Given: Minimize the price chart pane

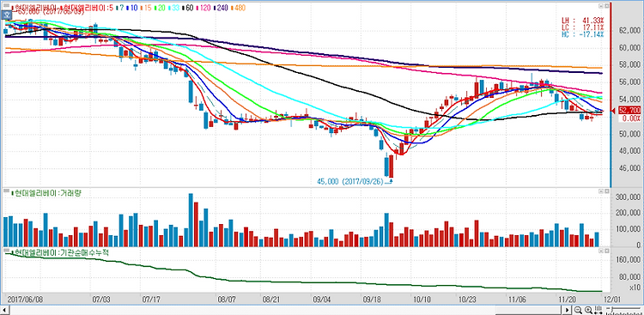Looking at the screenshot, I should [600, 7].
